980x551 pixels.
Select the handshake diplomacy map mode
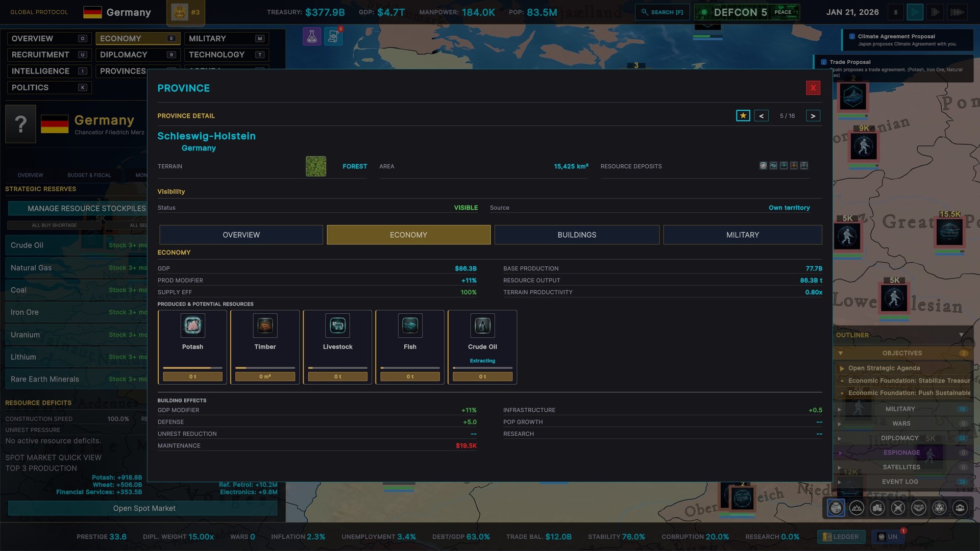point(919,508)
